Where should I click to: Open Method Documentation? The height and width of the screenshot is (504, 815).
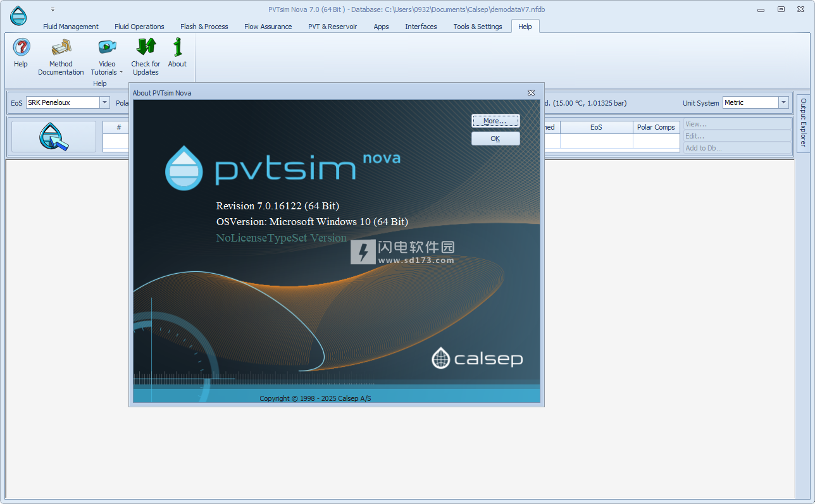pos(61,57)
